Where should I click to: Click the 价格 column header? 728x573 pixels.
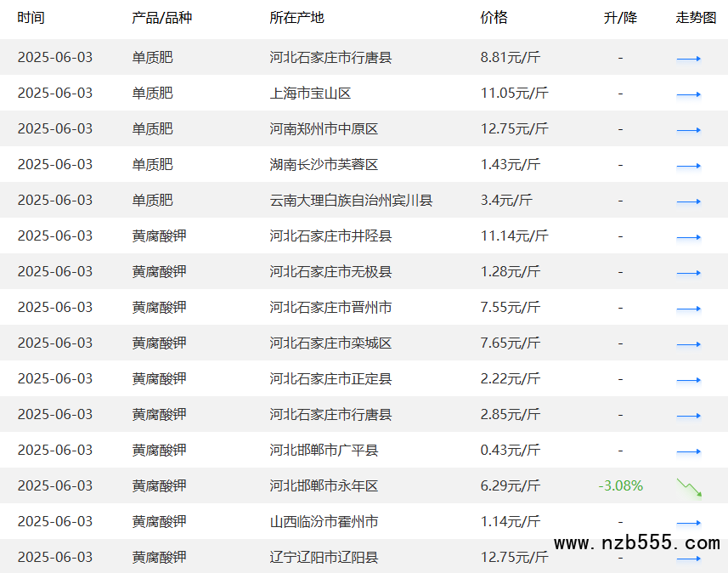(494, 18)
